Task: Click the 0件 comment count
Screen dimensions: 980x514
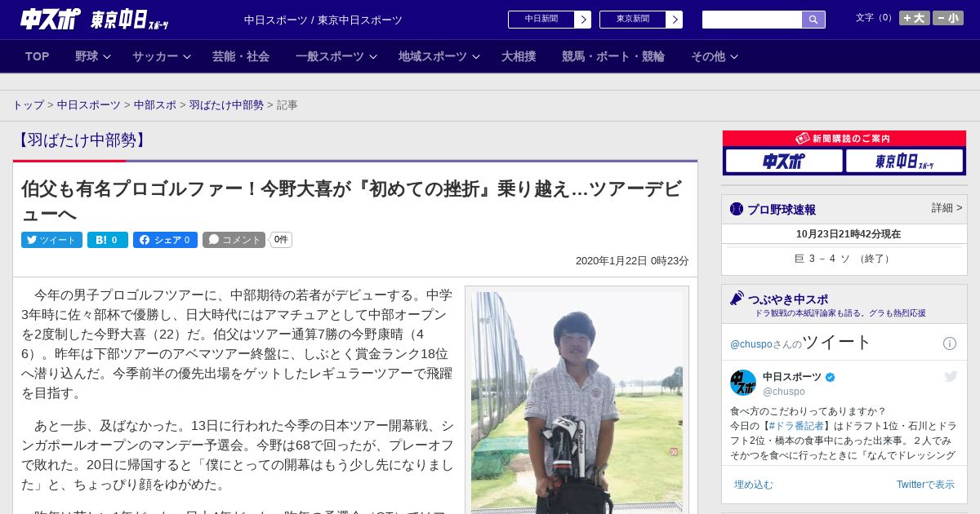Action: pos(281,240)
